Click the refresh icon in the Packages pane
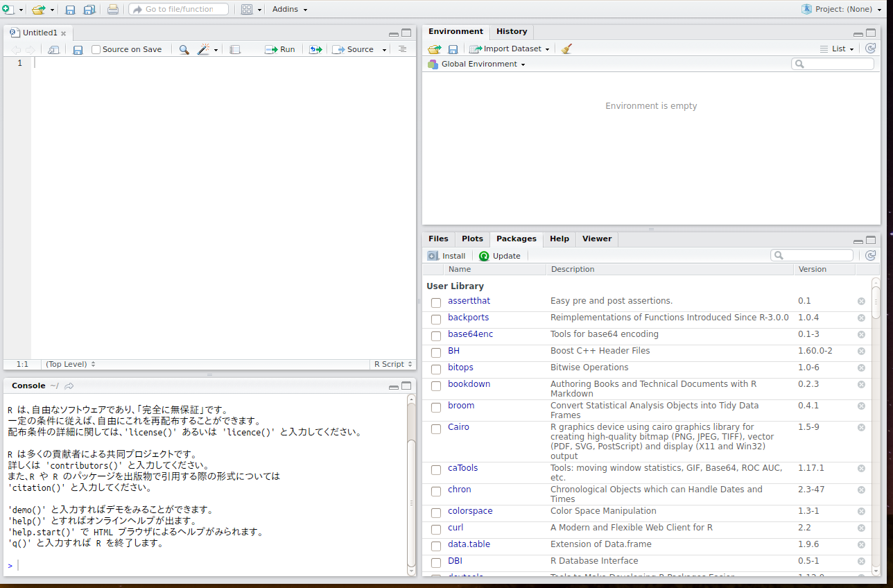Screen dimensions: 893x588 click(x=871, y=255)
